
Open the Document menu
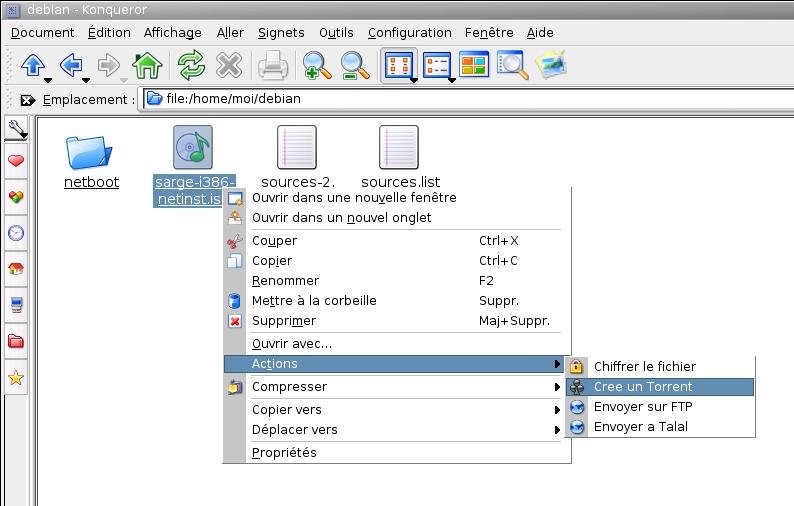click(x=43, y=33)
